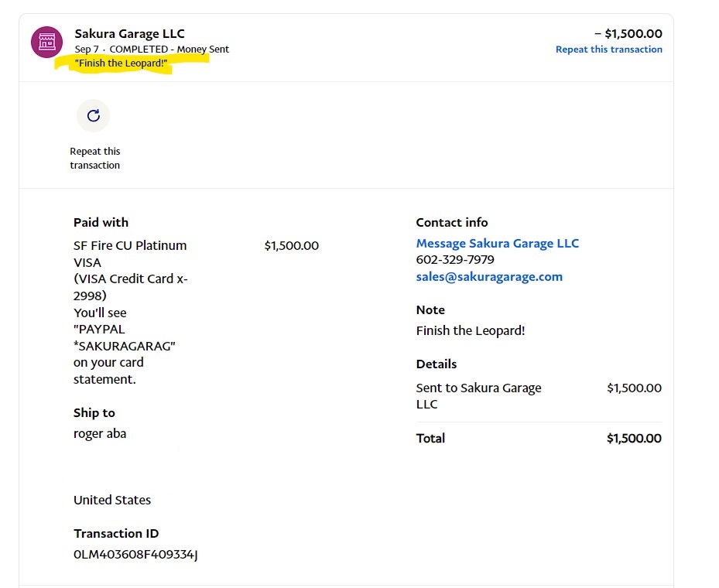This screenshot has height=588, width=719.
Task: Click the Sep 7 COMPLETED - Money Sent status
Action: (x=152, y=49)
